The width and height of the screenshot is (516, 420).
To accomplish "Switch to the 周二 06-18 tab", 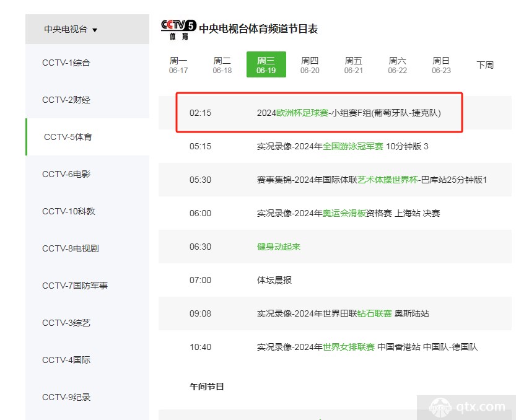I will point(222,65).
